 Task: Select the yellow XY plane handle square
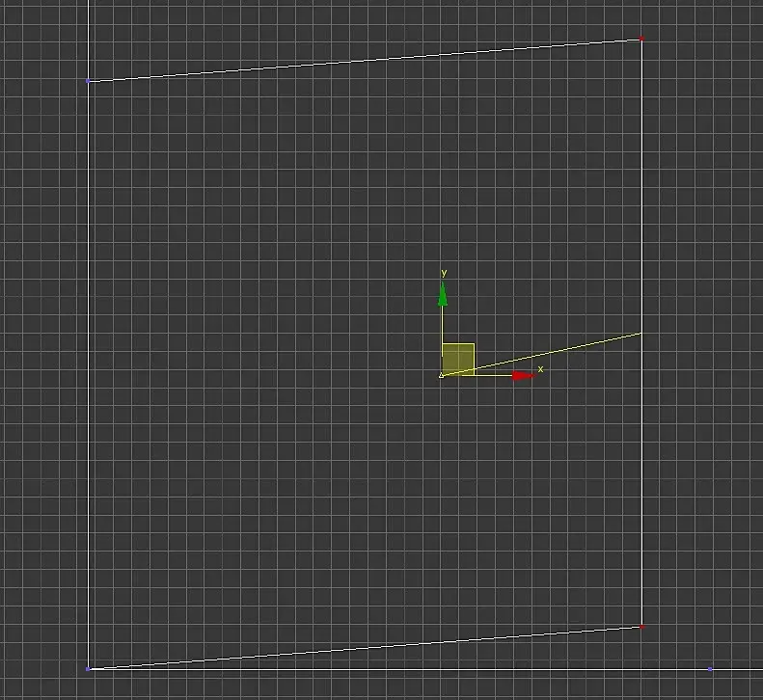(458, 359)
